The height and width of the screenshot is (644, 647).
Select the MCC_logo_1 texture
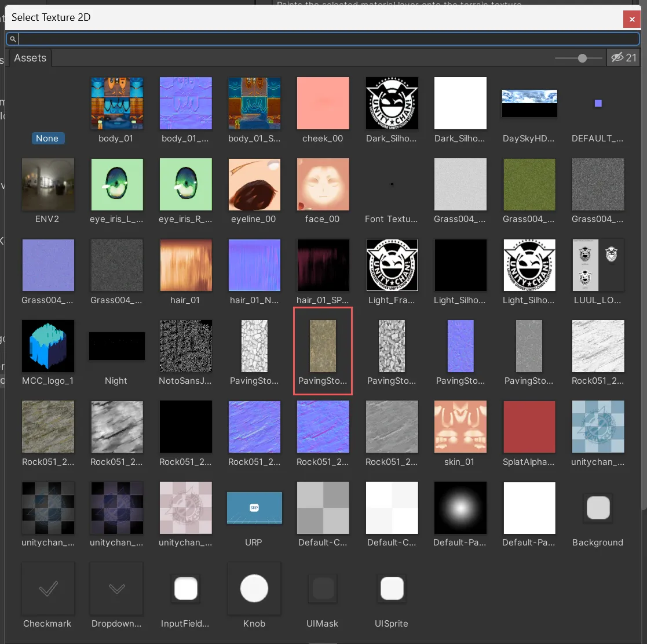[x=48, y=346]
